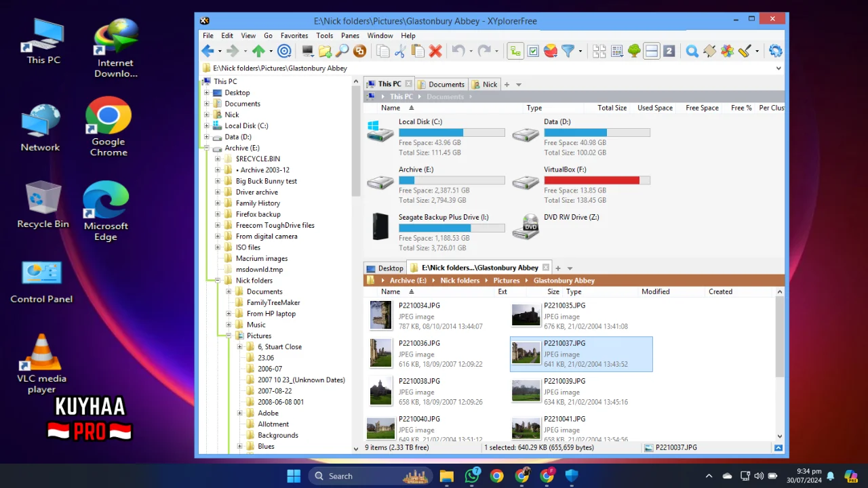Toggle the Dual Pane button

point(652,51)
